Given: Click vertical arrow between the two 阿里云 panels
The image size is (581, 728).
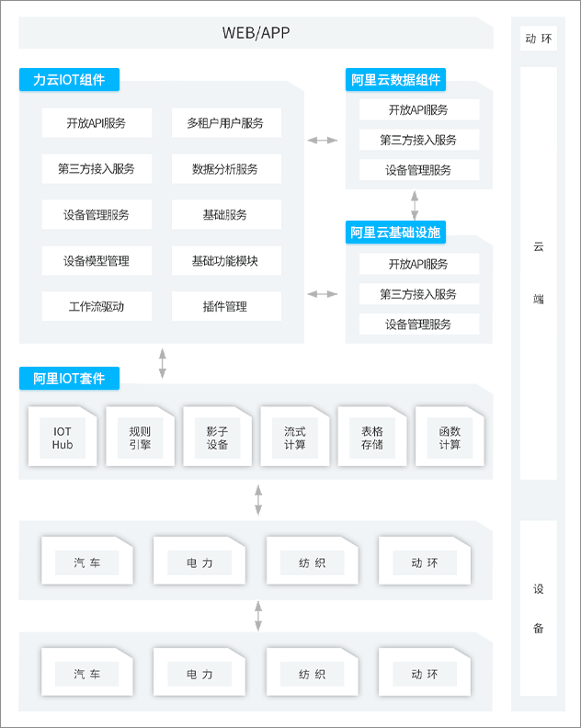Looking at the screenshot, I should tap(415, 205).
